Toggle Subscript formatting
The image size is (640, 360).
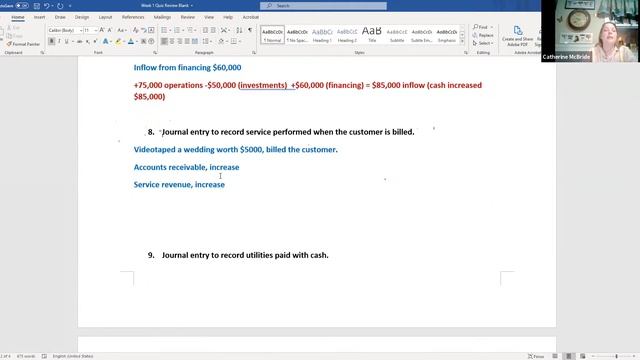[88, 41]
